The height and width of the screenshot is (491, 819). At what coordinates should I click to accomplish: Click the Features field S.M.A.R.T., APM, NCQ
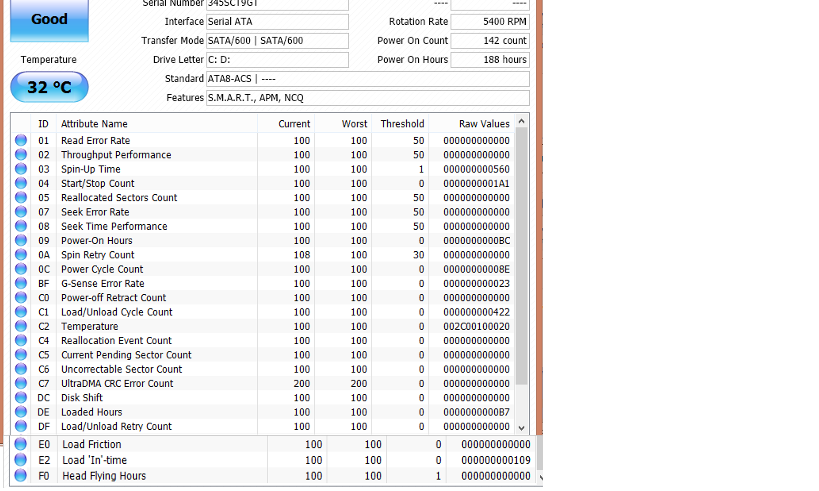(368, 98)
